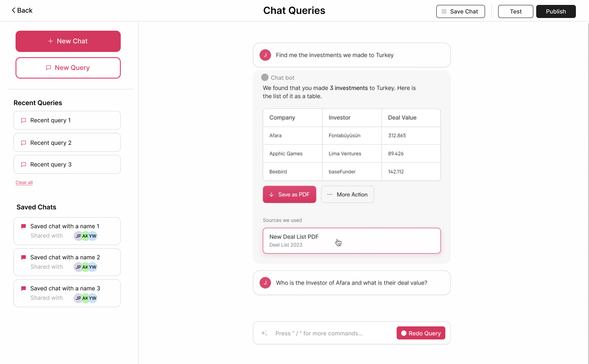Download the table with Save as PDF

(x=289, y=194)
